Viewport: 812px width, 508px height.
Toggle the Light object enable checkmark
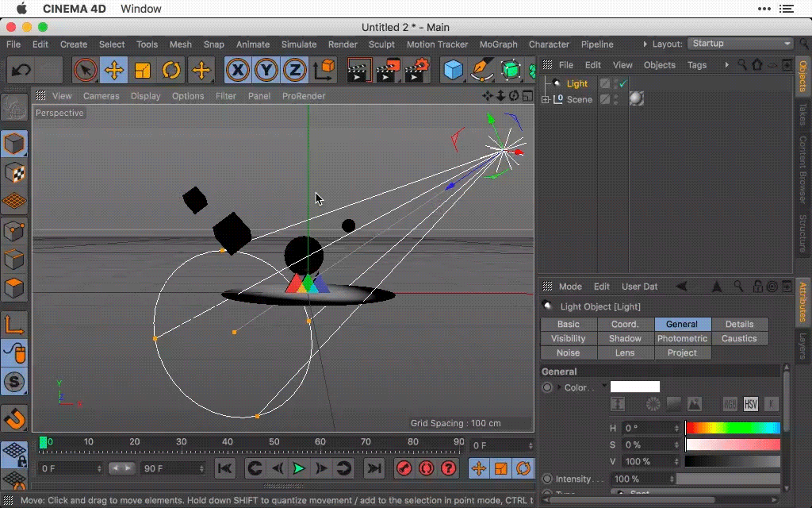623,83
